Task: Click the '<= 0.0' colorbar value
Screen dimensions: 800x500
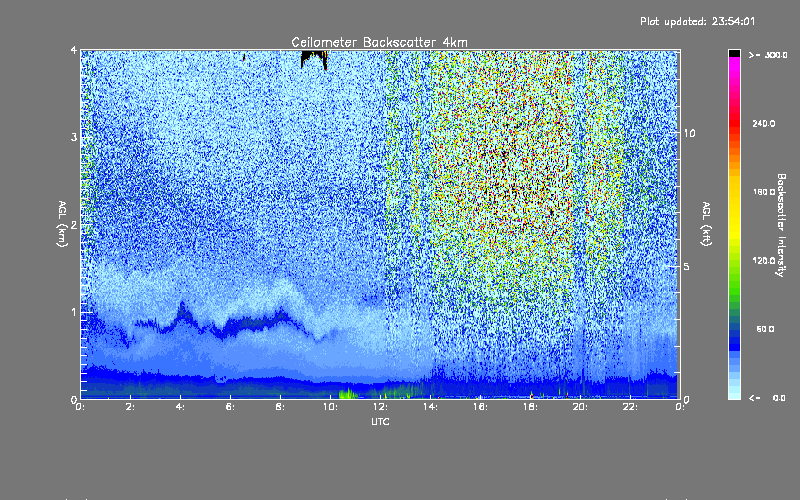Action: pos(767,397)
